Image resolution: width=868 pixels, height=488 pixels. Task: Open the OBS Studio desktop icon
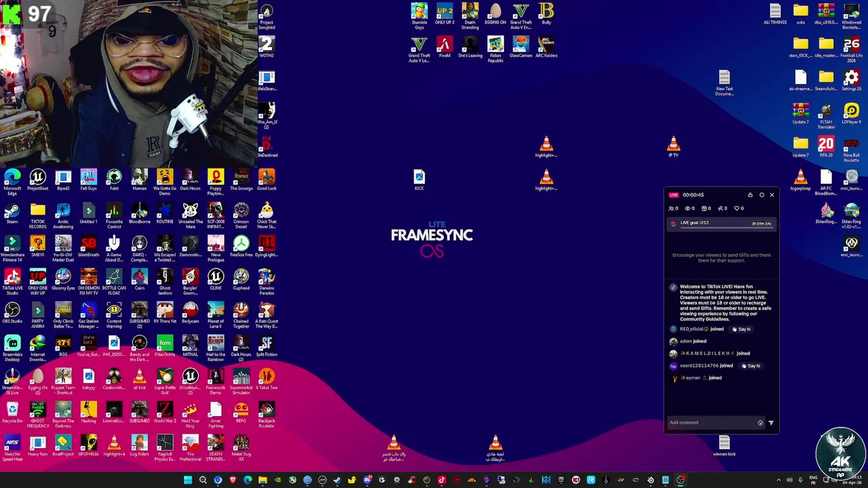12,312
